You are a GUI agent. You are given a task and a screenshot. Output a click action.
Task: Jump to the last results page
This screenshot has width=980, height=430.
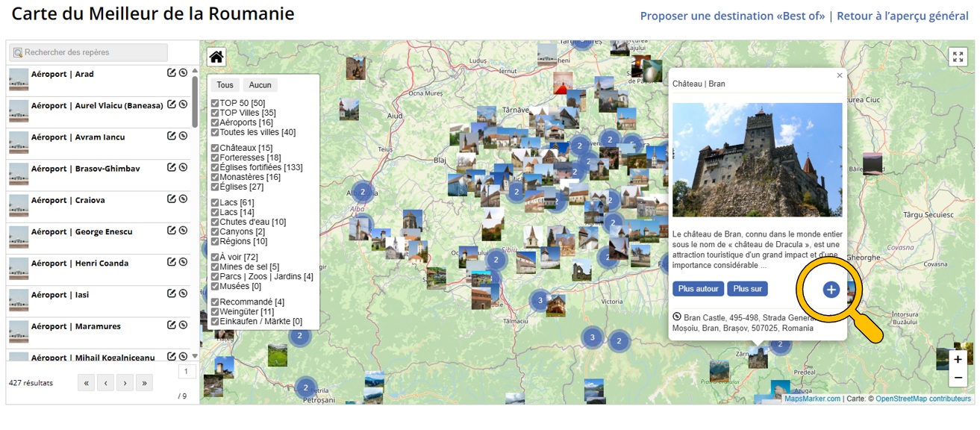(144, 383)
